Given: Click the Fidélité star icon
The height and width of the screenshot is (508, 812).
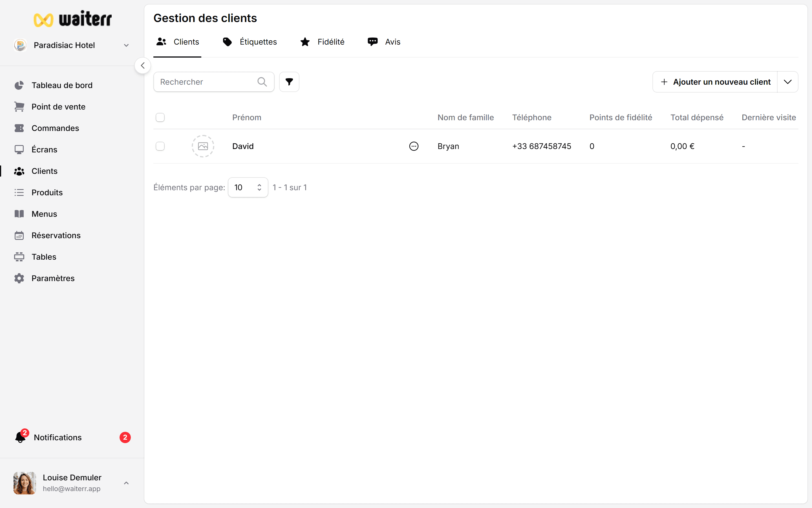Looking at the screenshot, I should point(305,42).
